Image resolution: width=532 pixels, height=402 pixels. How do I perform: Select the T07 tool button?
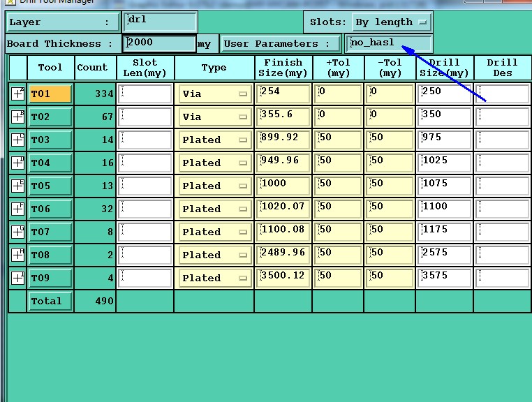coord(50,232)
